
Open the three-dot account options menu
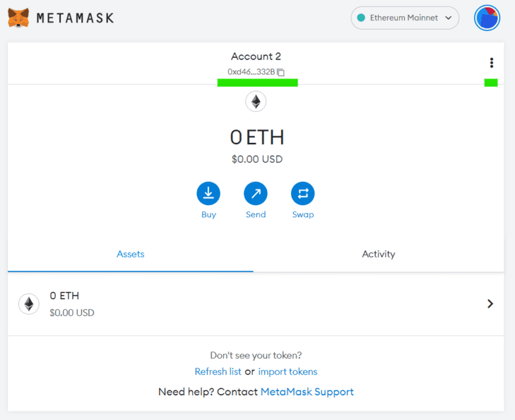click(492, 63)
